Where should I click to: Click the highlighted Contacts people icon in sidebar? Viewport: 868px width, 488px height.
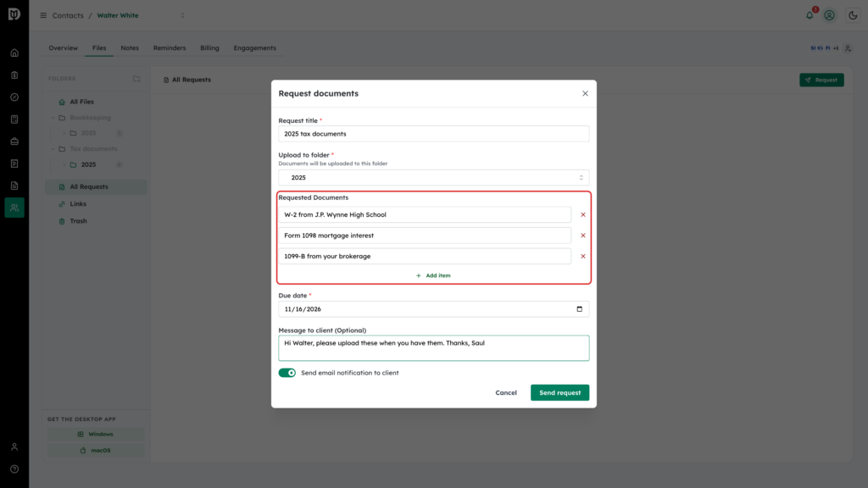(x=14, y=208)
